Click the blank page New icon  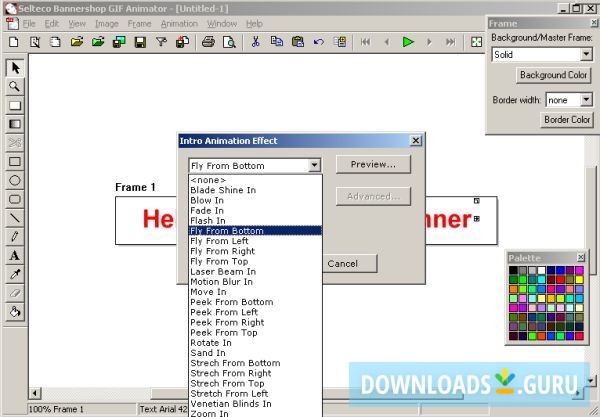click(14, 42)
